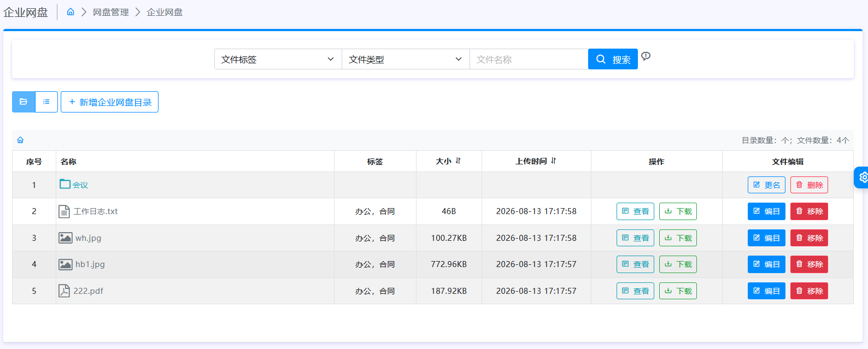Click 新增企业网盘目录 button
Screen dimensions: 868x349
109,102
